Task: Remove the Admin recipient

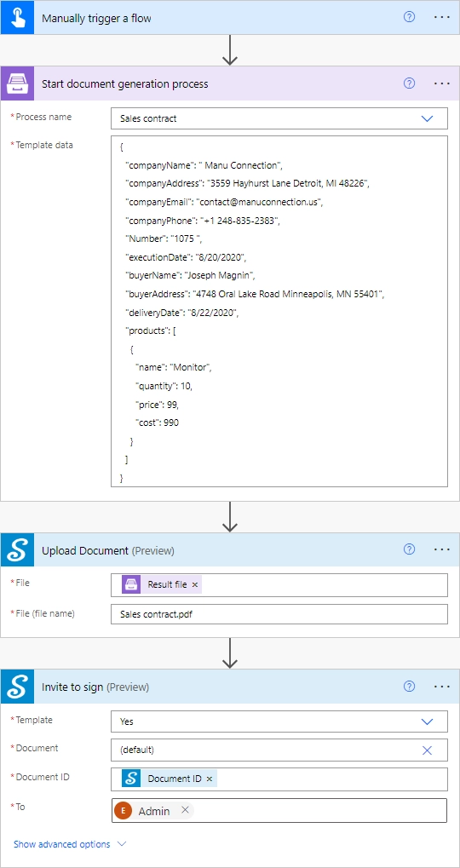Action: point(185,810)
